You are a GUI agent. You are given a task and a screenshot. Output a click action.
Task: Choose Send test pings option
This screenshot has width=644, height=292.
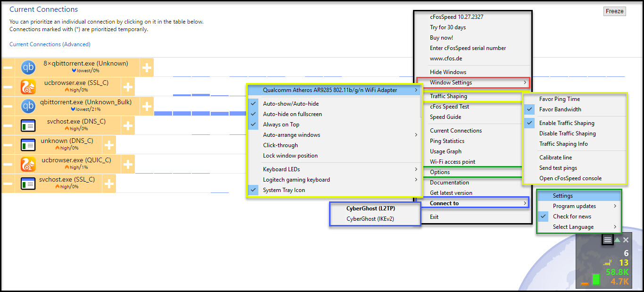coord(575,168)
